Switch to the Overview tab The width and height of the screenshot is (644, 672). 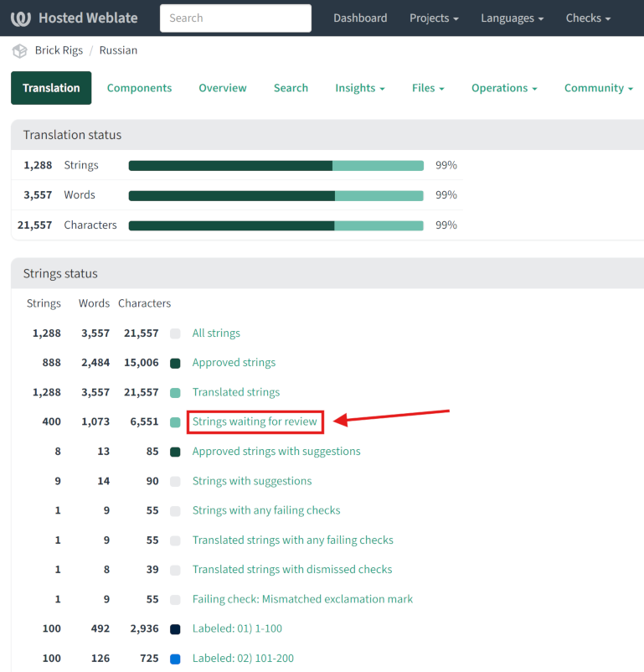click(x=223, y=88)
